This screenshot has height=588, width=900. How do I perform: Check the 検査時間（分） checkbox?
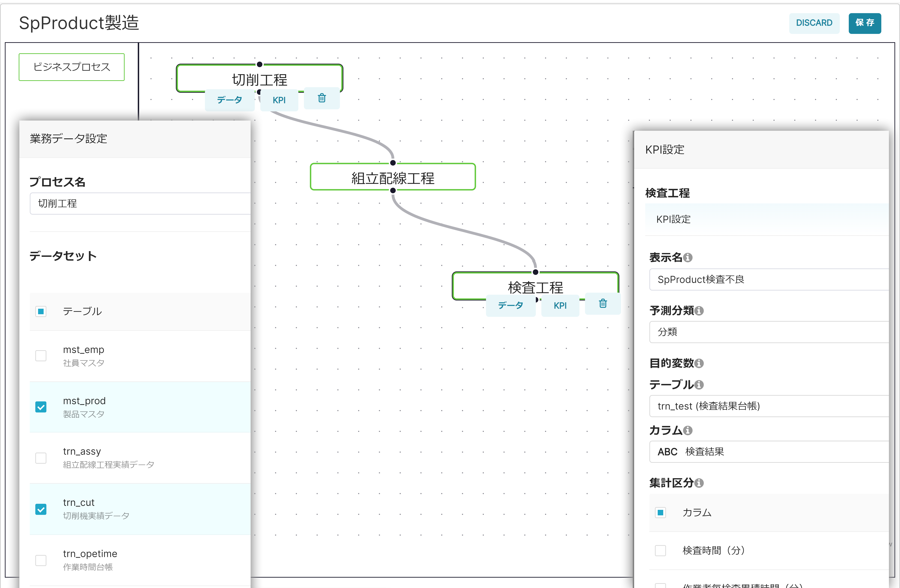pyautogui.click(x=661, y=551)
